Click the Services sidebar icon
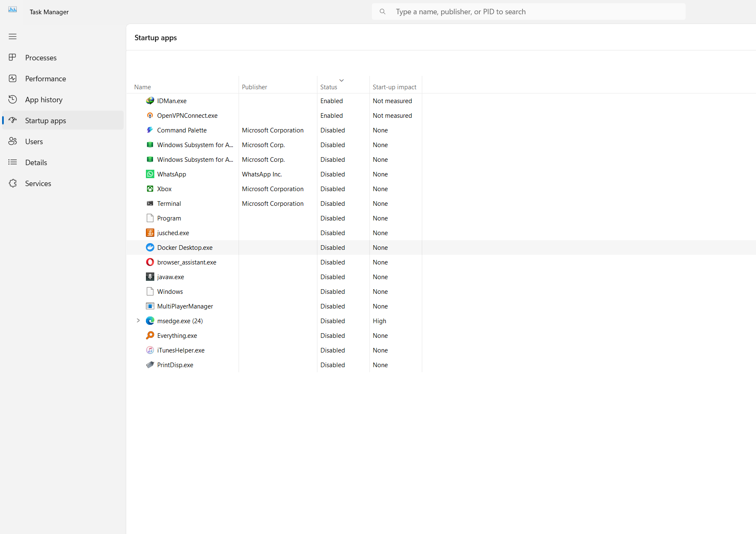The width and height of the screenshot is (756, 534). [x=13, y=183]
